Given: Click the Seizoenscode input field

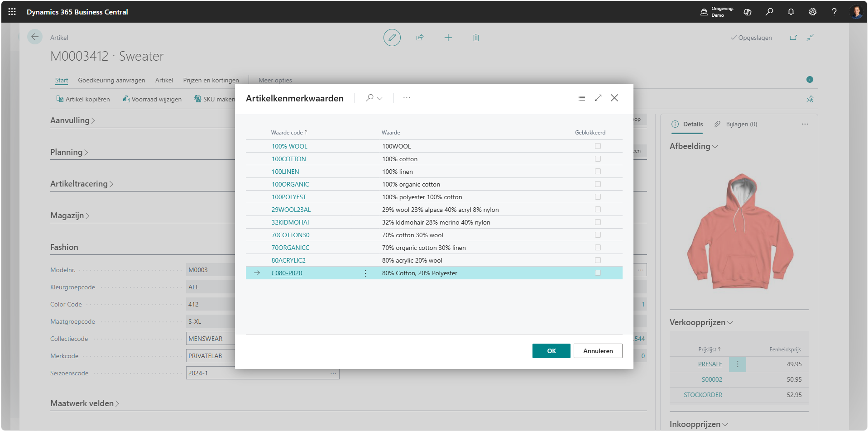Looking at the screenshot, I should point(263,373).
